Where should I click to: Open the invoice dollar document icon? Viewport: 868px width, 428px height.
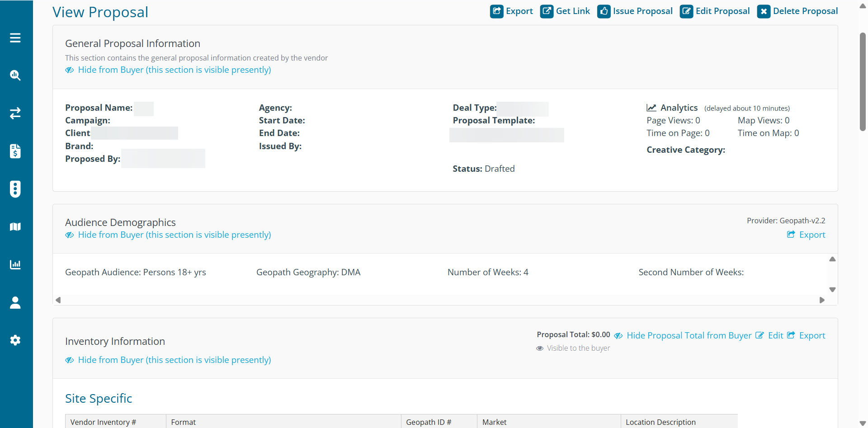coord(15,151)
